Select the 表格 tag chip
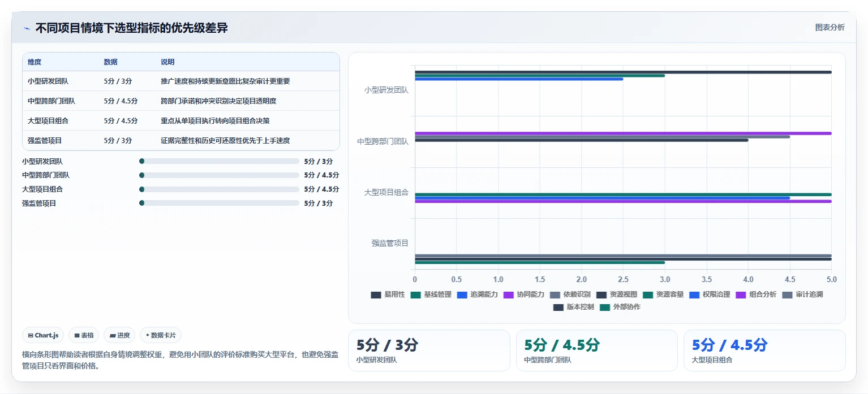Viewport: 868px width, 394px height. point(84,335)
